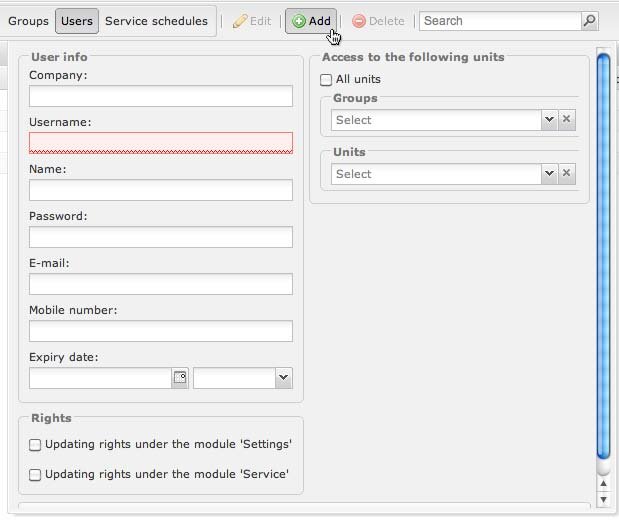Click into the Company field

161,96
